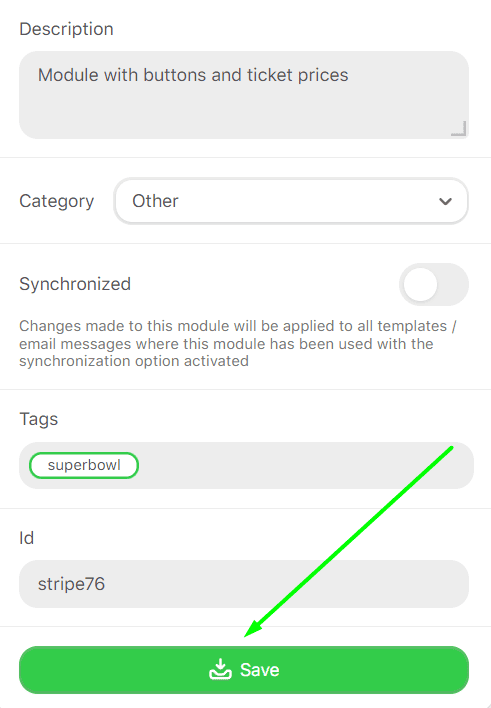Click the white knob of Synchronized switch
The height and width of the screenshot is (708, 491).
(x=421, y=284)
